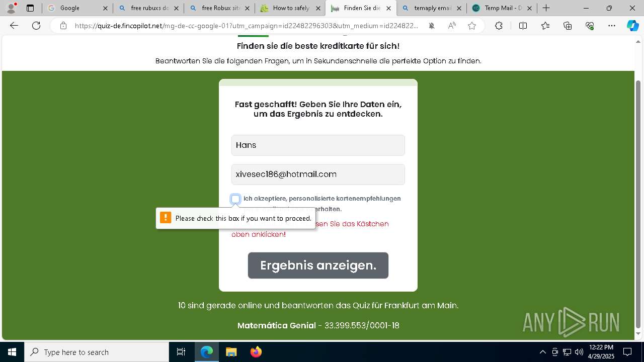Edit the name field containing Hans

pos(318,145)
